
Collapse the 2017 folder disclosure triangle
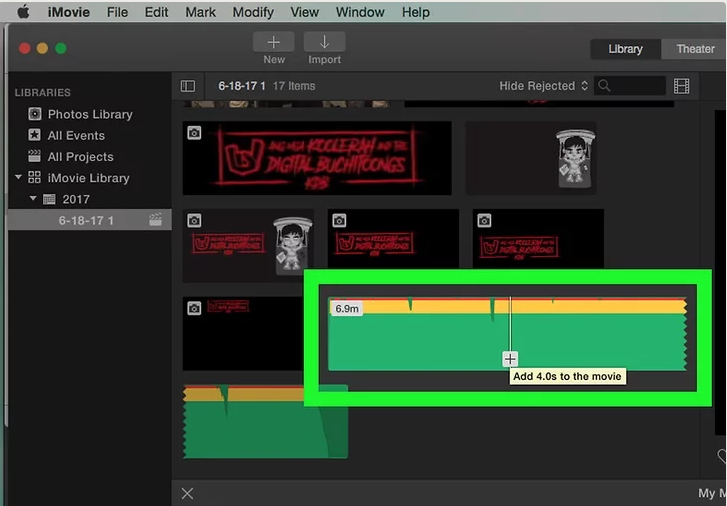tap(33, 199)
